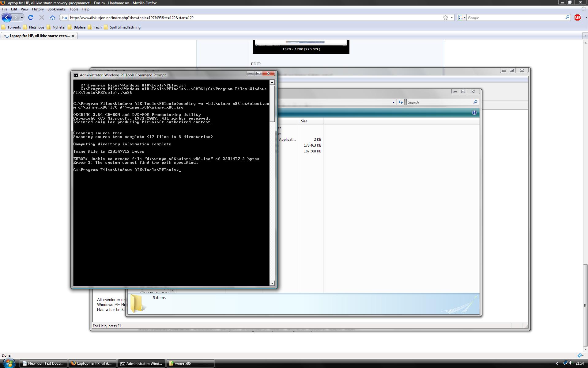Click the 1920 x 1200 image thumbnail
The image size is (588, 368).
coord(301,47)
